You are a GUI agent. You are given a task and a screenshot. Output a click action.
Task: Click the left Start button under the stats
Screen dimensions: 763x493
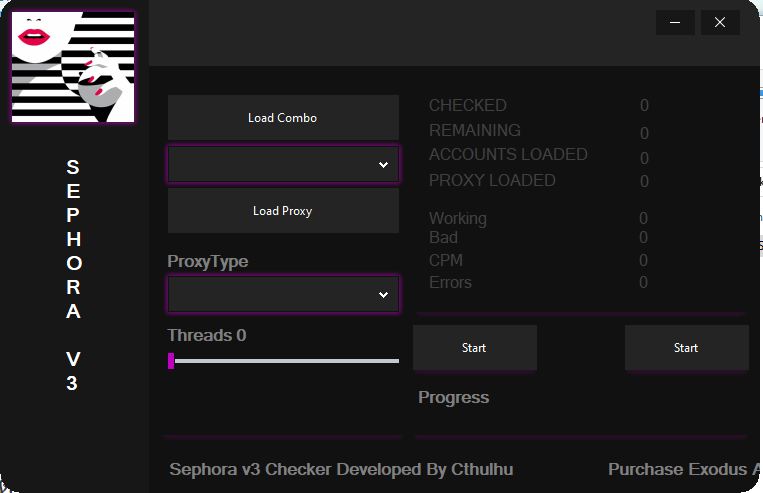coord(474,348)
